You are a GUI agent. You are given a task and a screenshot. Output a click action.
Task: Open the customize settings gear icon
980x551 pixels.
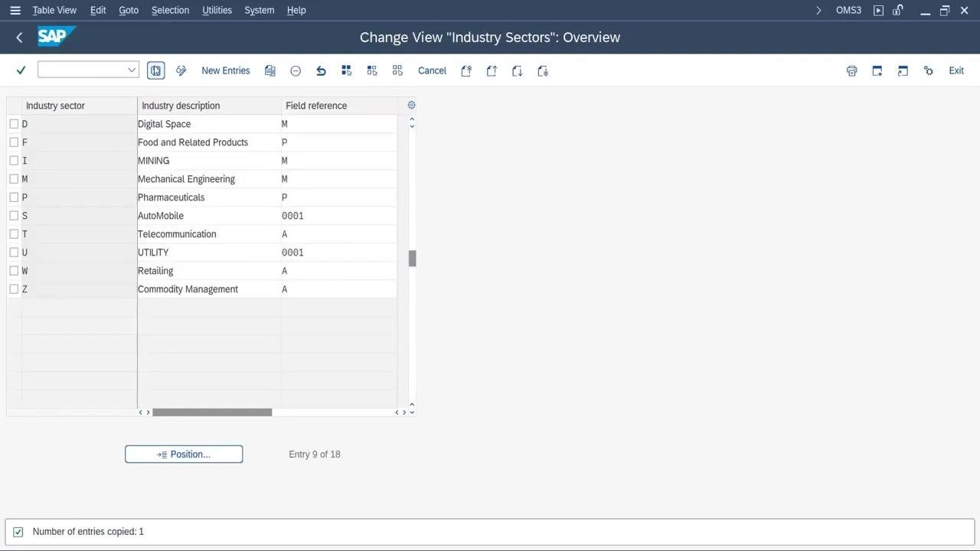pos(929,70)
